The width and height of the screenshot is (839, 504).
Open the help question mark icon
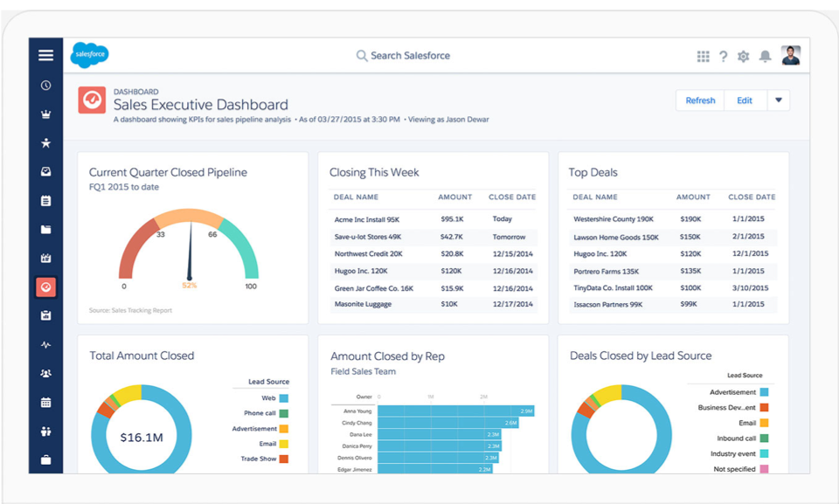coord(724,56)
